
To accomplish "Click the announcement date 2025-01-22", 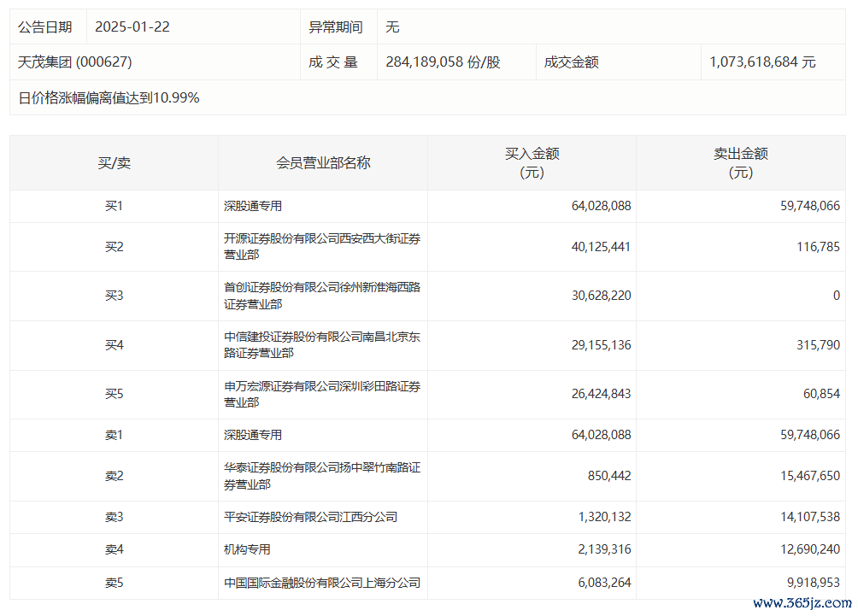I will click(132, 27).
